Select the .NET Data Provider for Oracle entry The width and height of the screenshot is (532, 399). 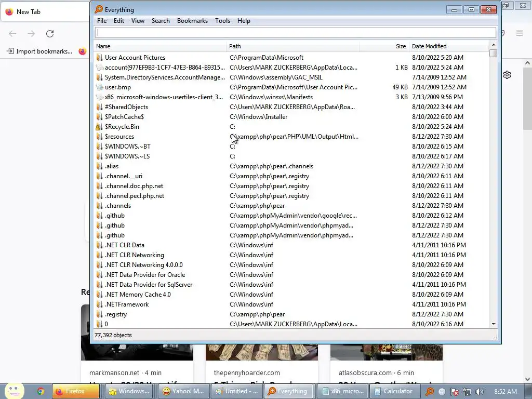pyautogui.click(x=145, y=275)
